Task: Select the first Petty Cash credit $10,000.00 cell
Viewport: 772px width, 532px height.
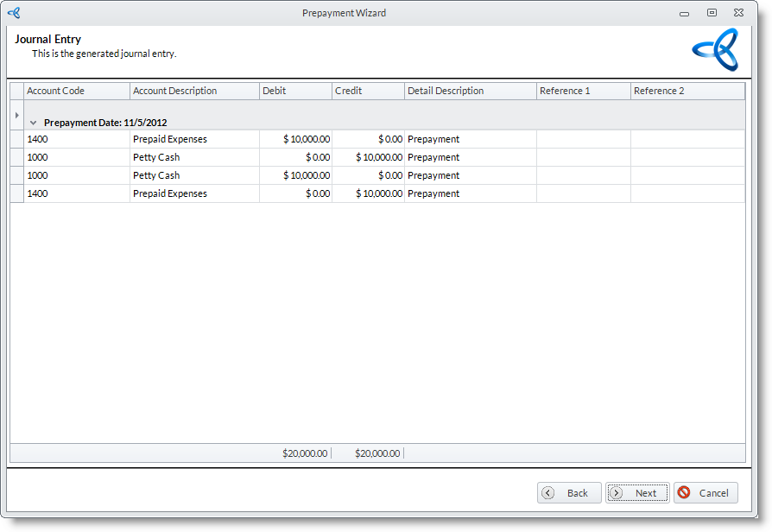Action: pyautogui.click(x=368, y=157)
